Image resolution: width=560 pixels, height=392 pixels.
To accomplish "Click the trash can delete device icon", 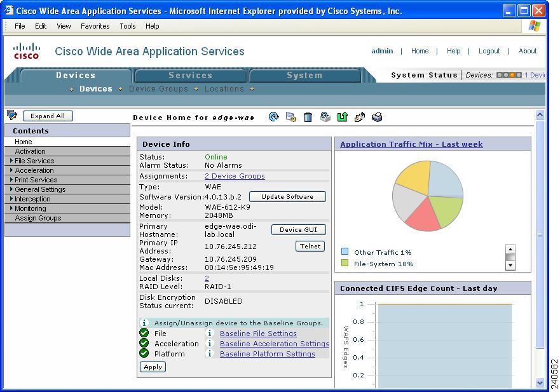I will [x=308, y=117].
